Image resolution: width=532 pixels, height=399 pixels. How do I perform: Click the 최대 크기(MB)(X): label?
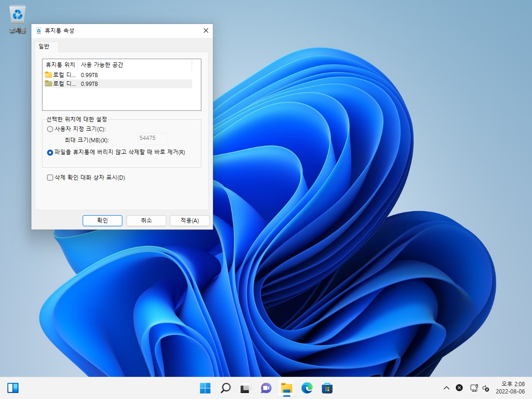[x=87, y=140]
